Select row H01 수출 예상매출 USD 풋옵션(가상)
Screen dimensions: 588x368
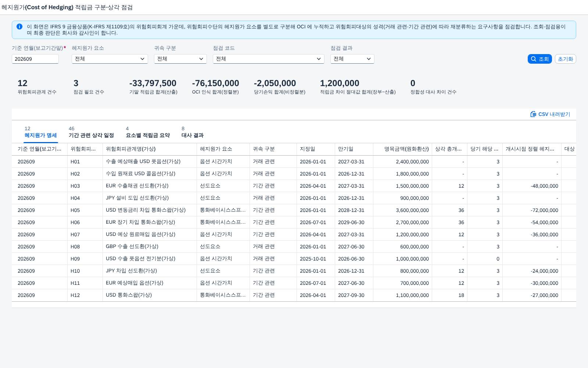(294, 162)
